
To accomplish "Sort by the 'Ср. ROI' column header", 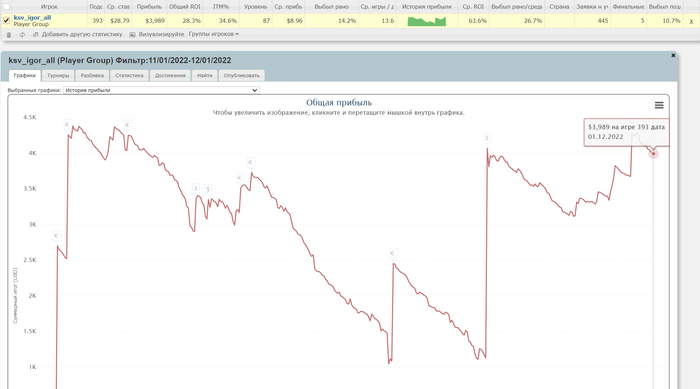I will (x=473, y=7).
